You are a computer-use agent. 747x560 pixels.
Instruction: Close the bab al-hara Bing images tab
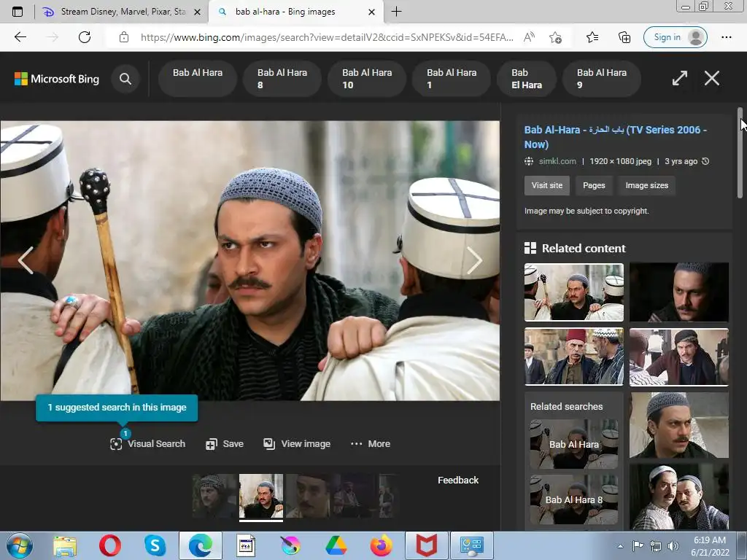point(371,12)
